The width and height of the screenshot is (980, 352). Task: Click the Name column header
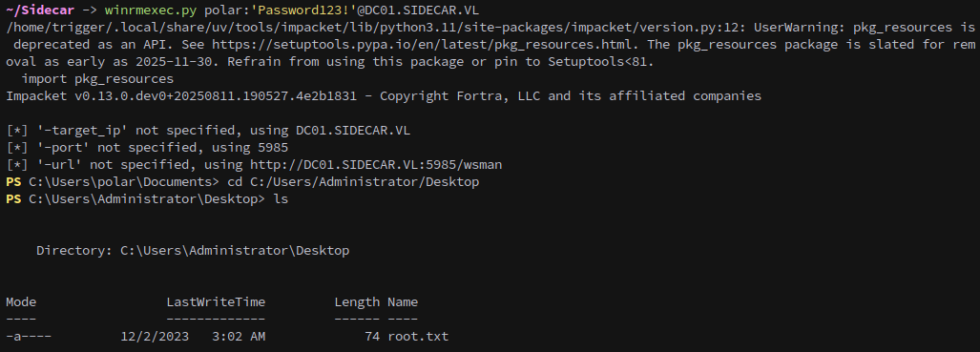click(x=403, y=302)
